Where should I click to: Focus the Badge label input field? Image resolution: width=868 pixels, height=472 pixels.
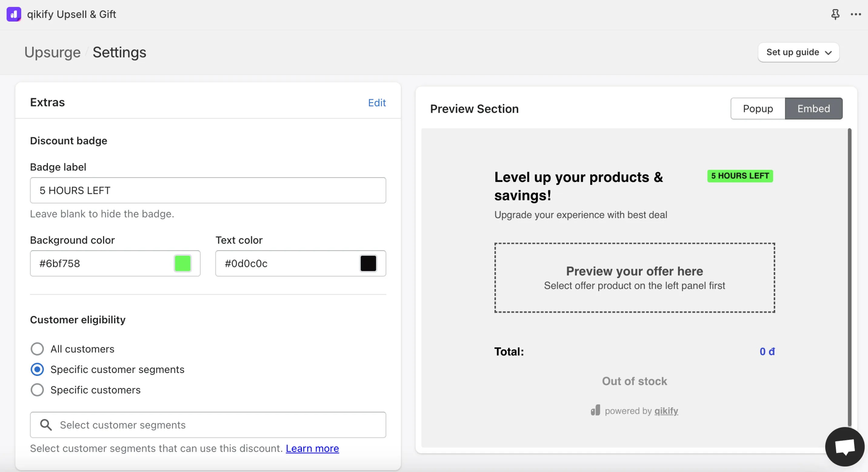208,190
